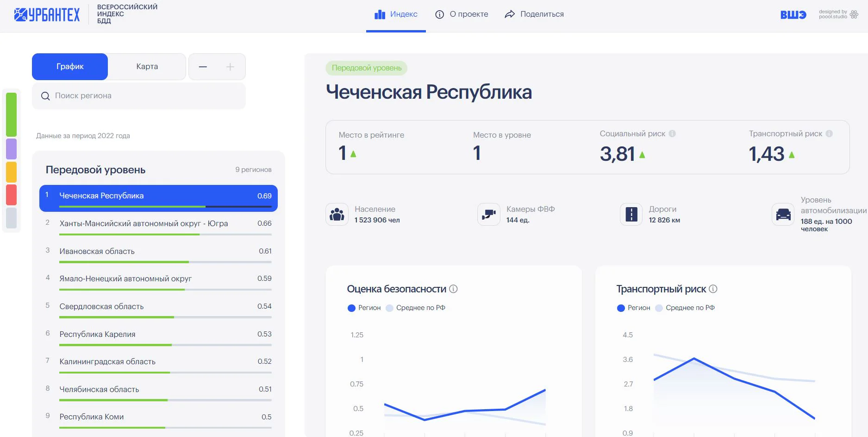868x437 pixels.
Task: Click the 9 регионов count label
Action: coord(253,170)
